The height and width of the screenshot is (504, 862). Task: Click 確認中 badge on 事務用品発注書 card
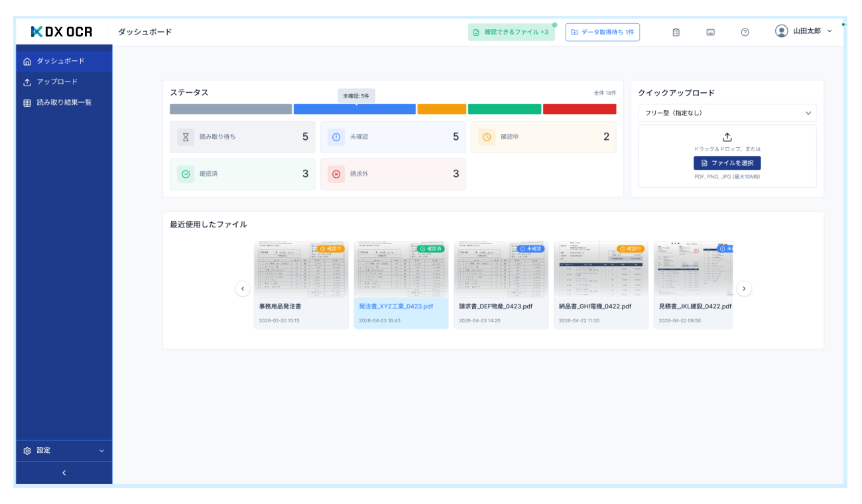pyautogui.click(x=331, y=249)
